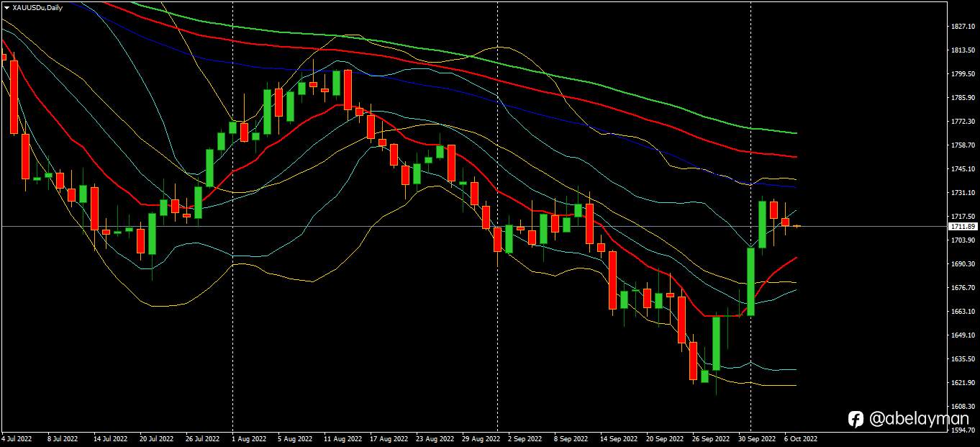Click the 17 Aug 2022 date label

coord(388,438)
